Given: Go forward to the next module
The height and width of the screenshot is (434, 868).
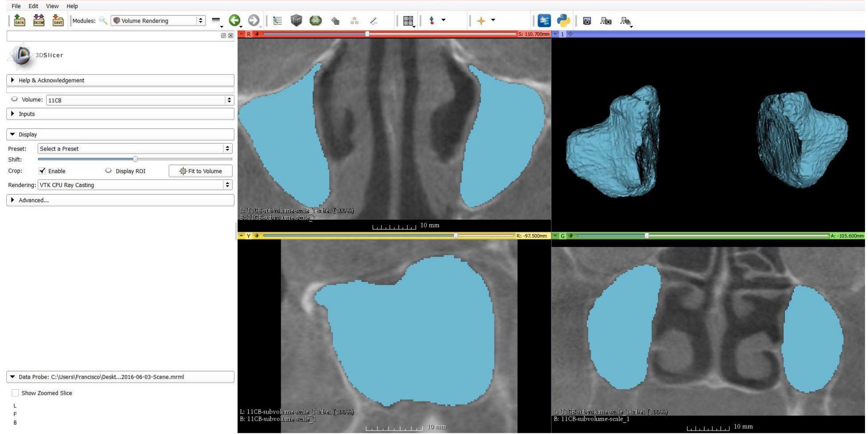Looking at the screenshot, I should (x=253, y=20).
